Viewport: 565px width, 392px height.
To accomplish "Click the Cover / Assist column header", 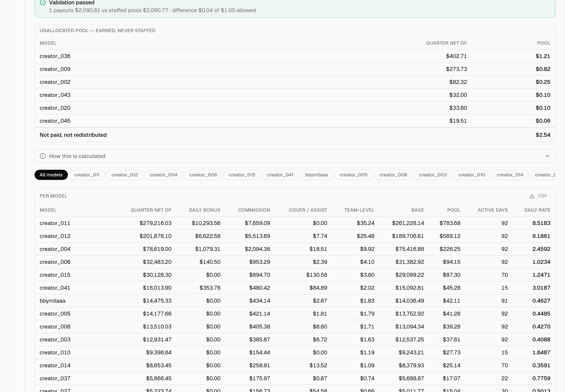I will click(308, 210).
